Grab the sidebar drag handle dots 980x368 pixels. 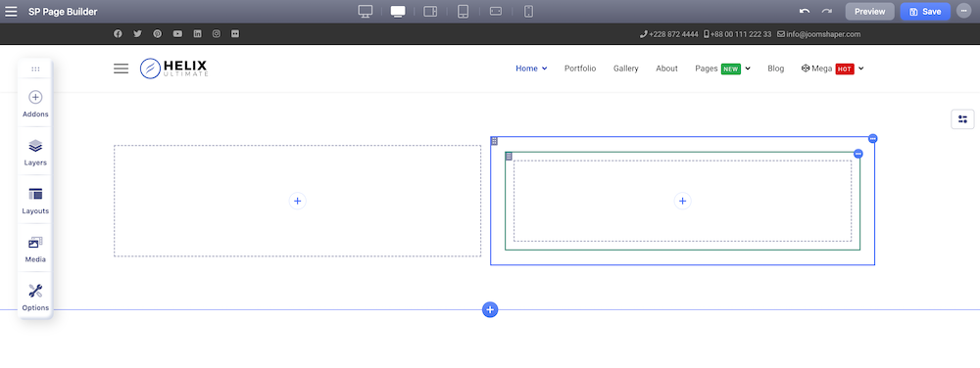coord(35,69)
